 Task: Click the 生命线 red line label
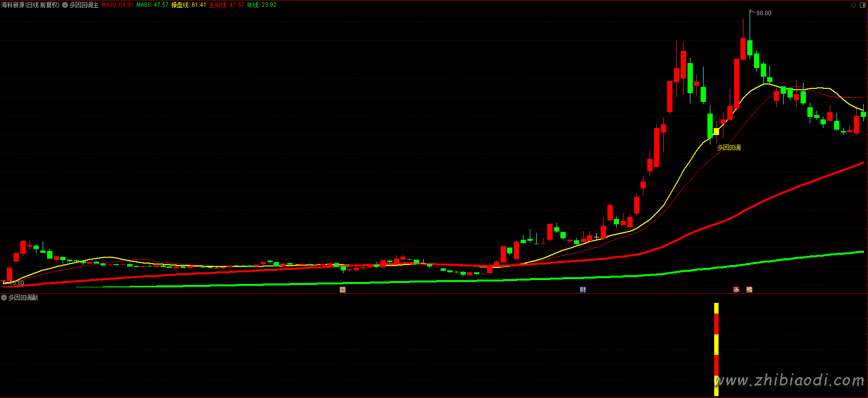[x=227, y=5]
